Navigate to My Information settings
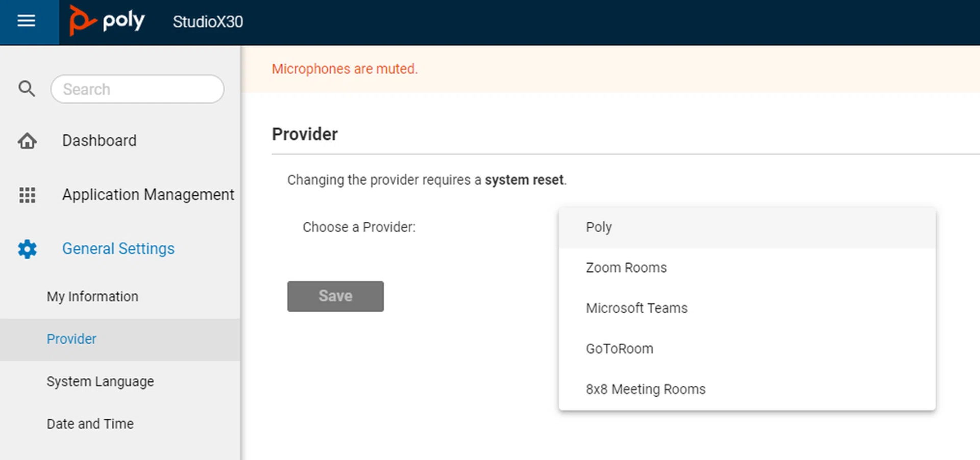 pyautogui.click(x=92, y=296)
